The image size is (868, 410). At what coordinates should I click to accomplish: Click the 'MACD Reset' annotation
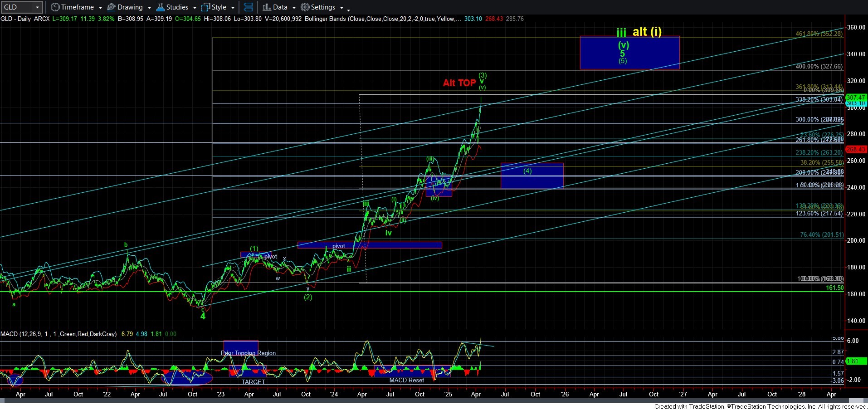[407, 380]
